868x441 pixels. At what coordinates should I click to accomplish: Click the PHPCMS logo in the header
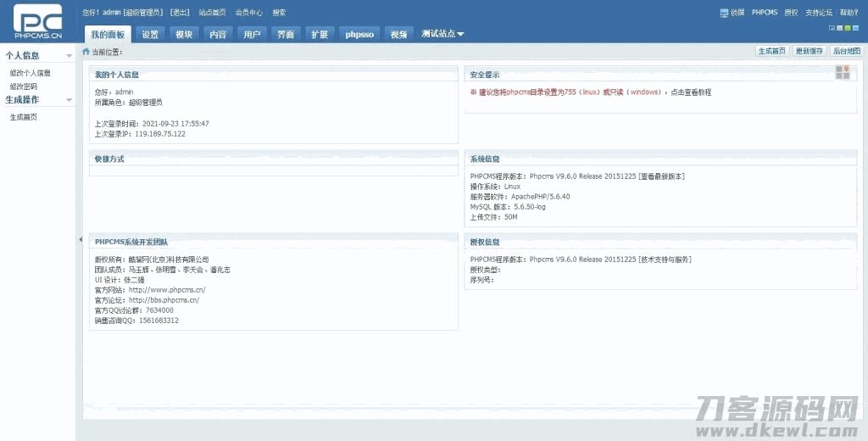37,22
